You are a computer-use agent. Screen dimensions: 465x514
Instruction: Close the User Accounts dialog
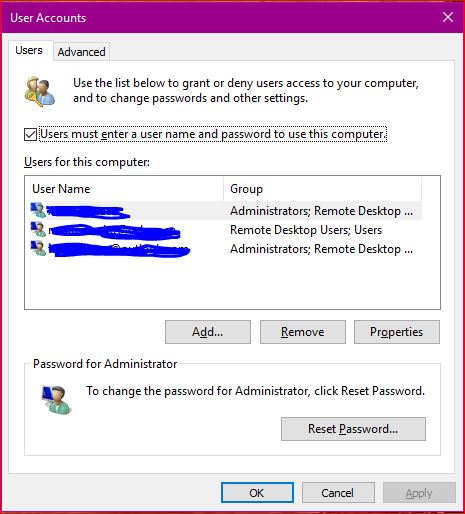pyautogui.click(x=448, y=17)
